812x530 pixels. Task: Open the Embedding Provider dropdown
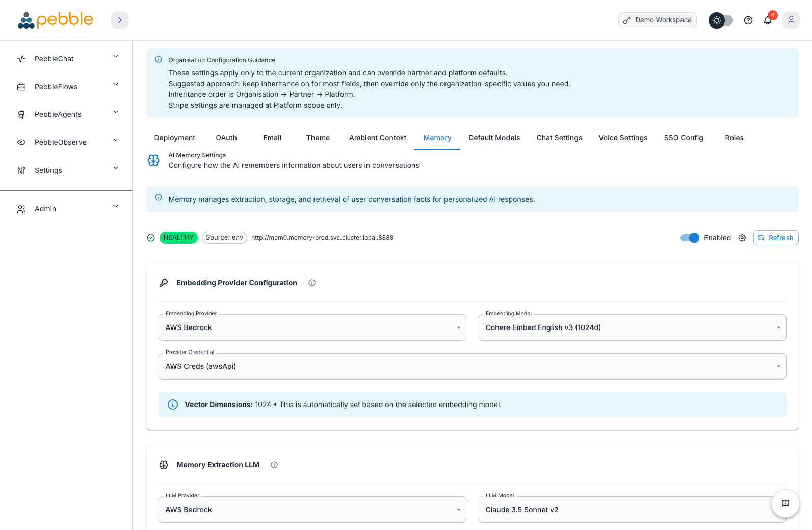312,327
